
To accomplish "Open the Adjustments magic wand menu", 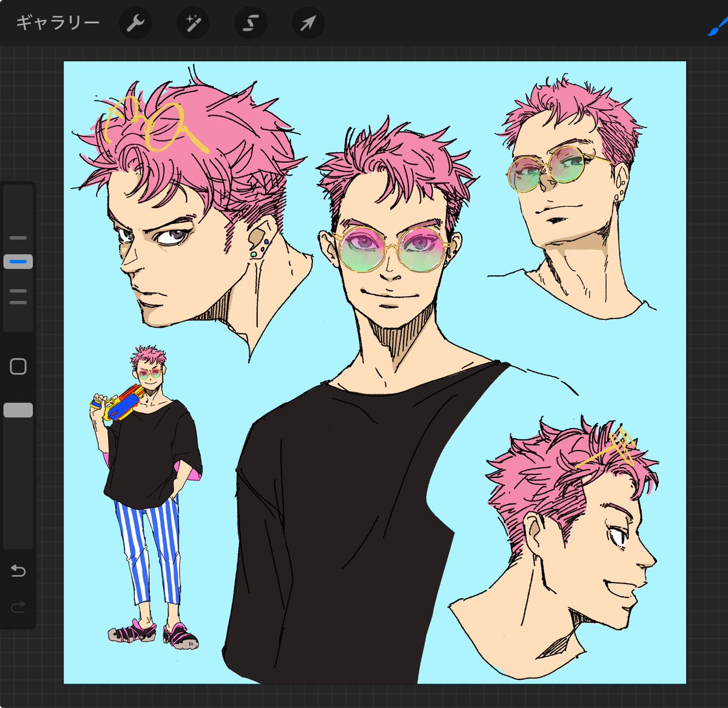I will (193, 24).
